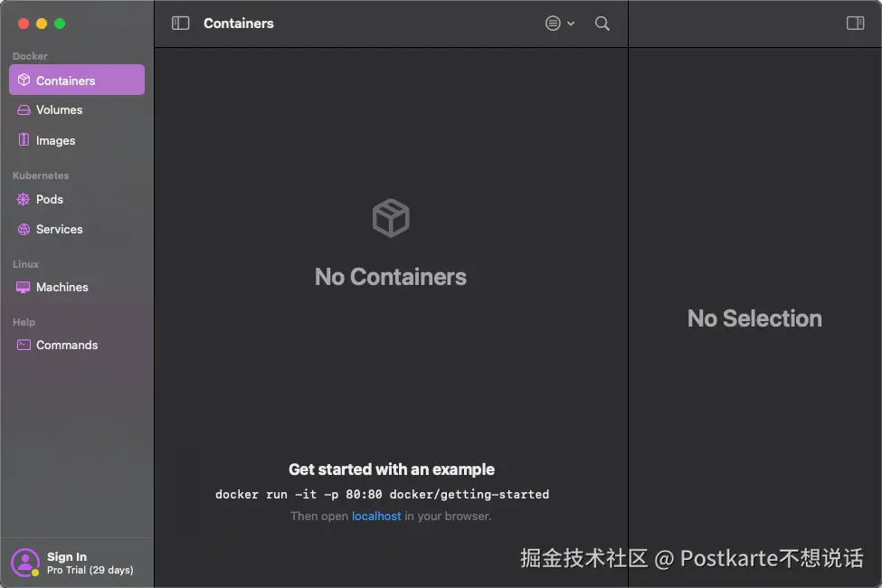Click the Kubernetes section header
Screen dimensions: 882x588
tap(41, 175)
